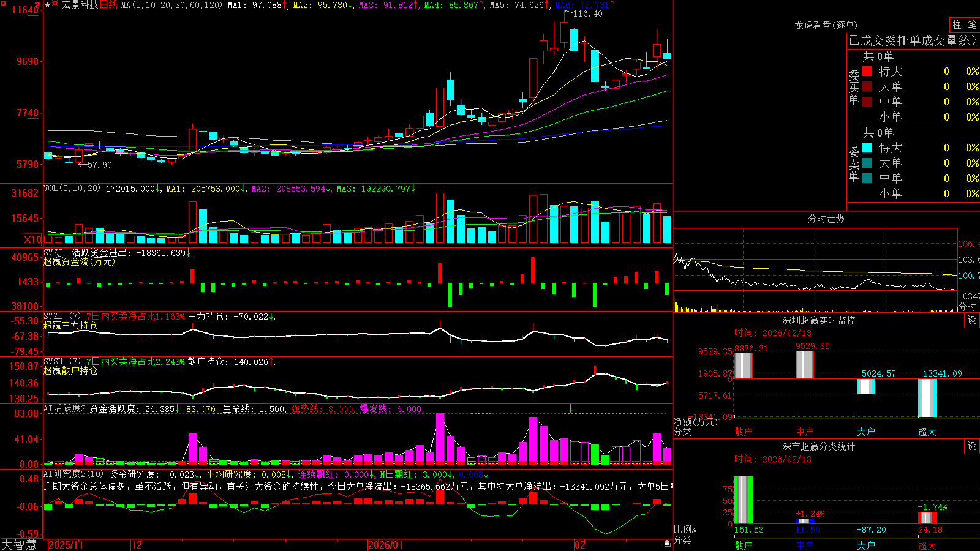Click the teal 中单 sell order swatch
Image resolution: width=980 pixels, height=551 pixels.
tap(867, 178)
